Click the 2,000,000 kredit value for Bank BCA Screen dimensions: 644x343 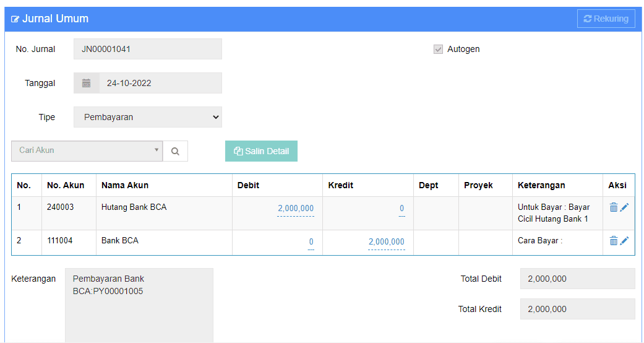(x=387, y=241)
